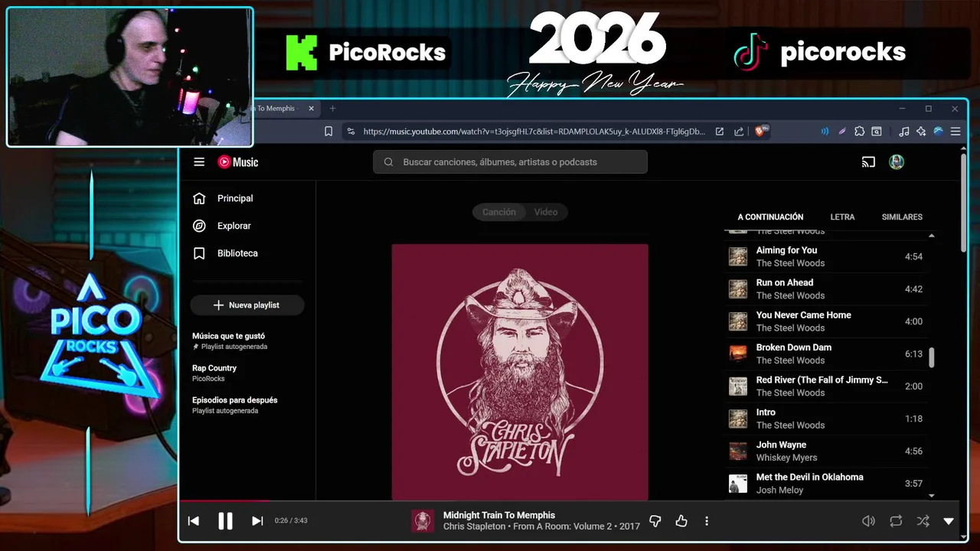Pause the current song
Viewport: 980px width, 551px height.
pos(225,521)
